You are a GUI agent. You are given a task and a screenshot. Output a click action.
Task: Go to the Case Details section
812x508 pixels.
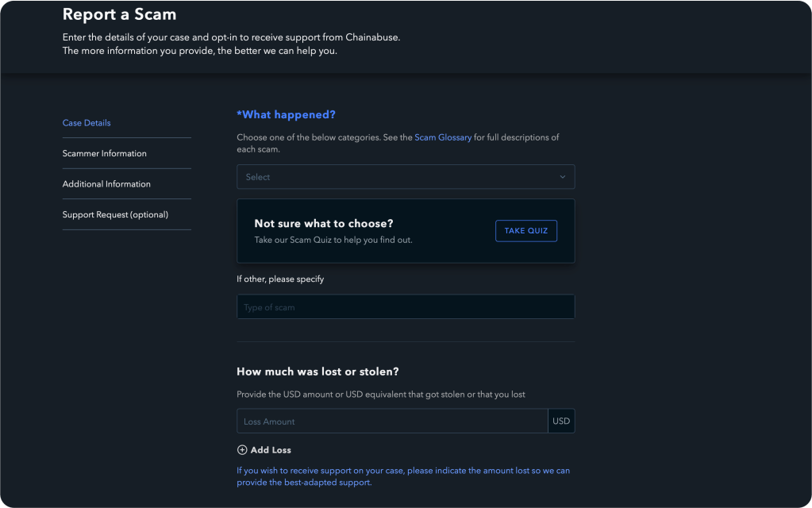tap(87, 123)
